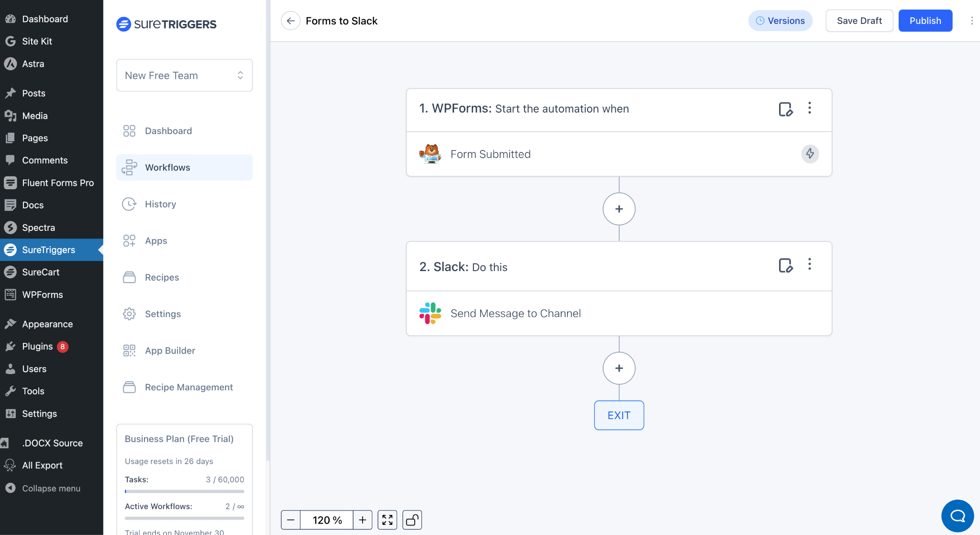The width and height of the screenshot is (980, 535).
Task: Open Docs menu item
Action: [52, 205]
